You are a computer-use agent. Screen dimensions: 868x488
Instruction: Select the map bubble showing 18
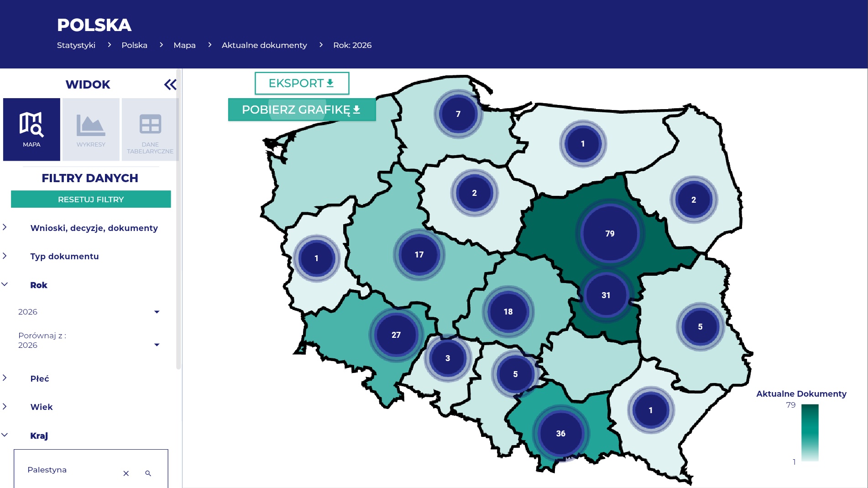[x=508, y=312]
